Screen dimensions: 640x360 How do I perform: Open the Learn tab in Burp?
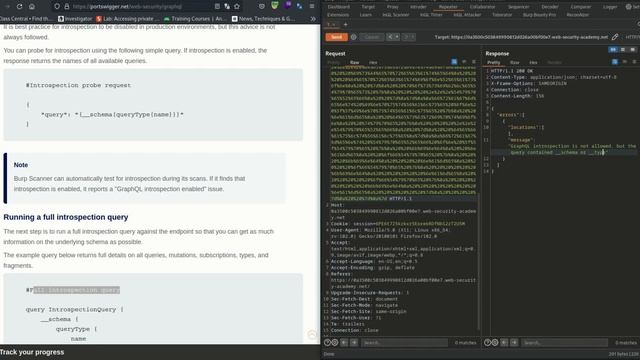tap(365, 15)
